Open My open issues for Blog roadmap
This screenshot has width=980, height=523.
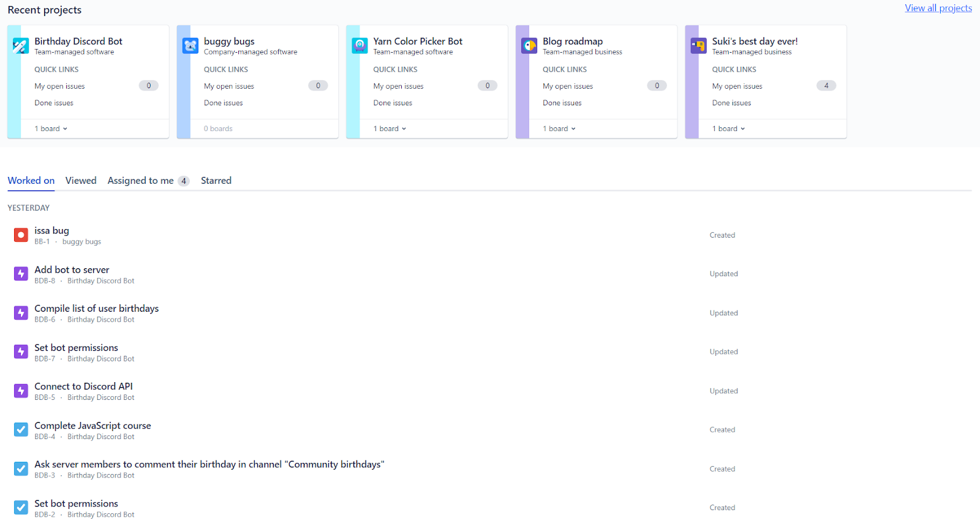click(x=568, y=86)
